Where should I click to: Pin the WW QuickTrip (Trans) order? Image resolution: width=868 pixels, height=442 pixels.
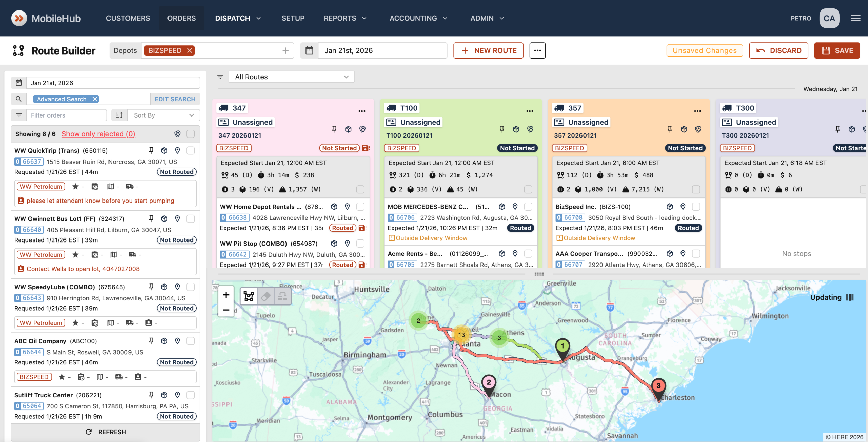pyautogui.click(x=151, y=150)
